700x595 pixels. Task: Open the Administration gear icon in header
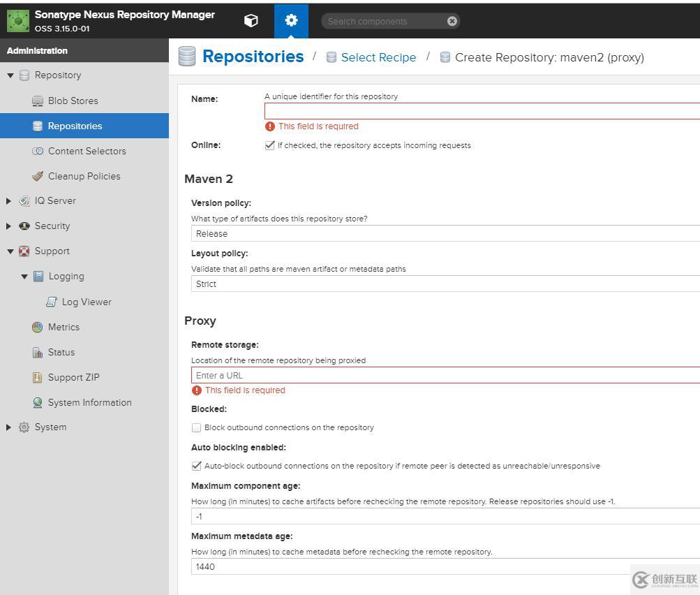tap(291, 20)
